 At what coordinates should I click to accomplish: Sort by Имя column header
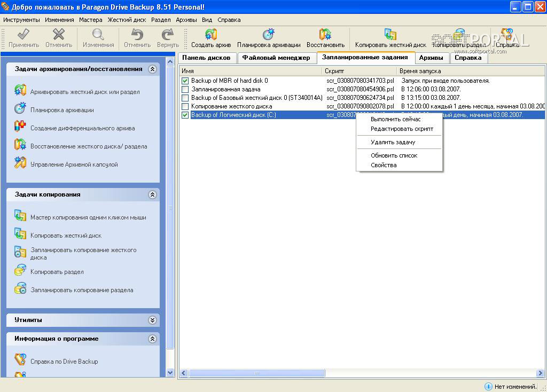251,71
